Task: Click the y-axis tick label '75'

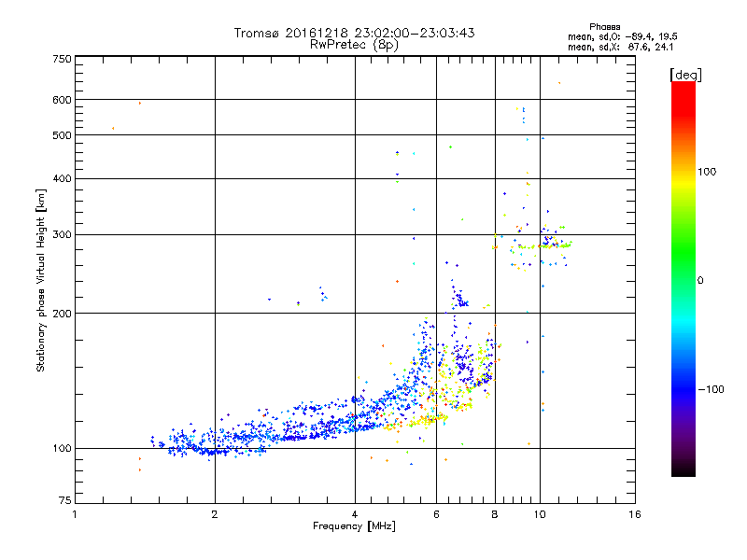Action: (x=65, y=500)
